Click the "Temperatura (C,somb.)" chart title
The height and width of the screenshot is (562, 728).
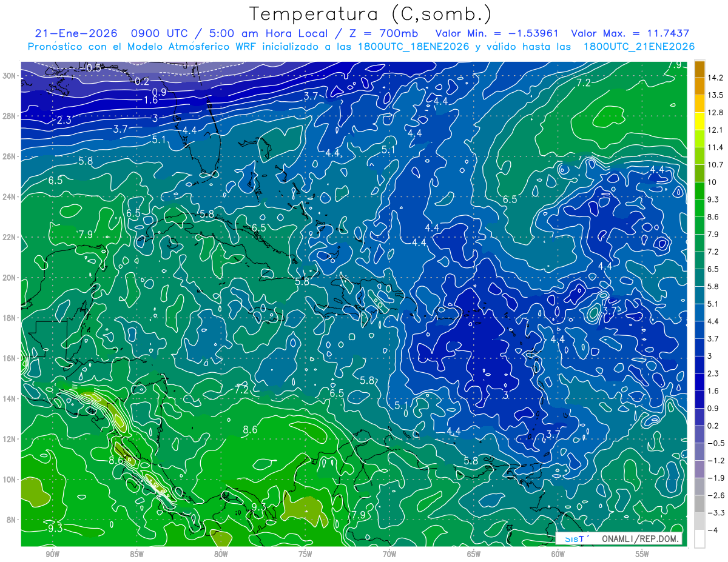(371, 14)
